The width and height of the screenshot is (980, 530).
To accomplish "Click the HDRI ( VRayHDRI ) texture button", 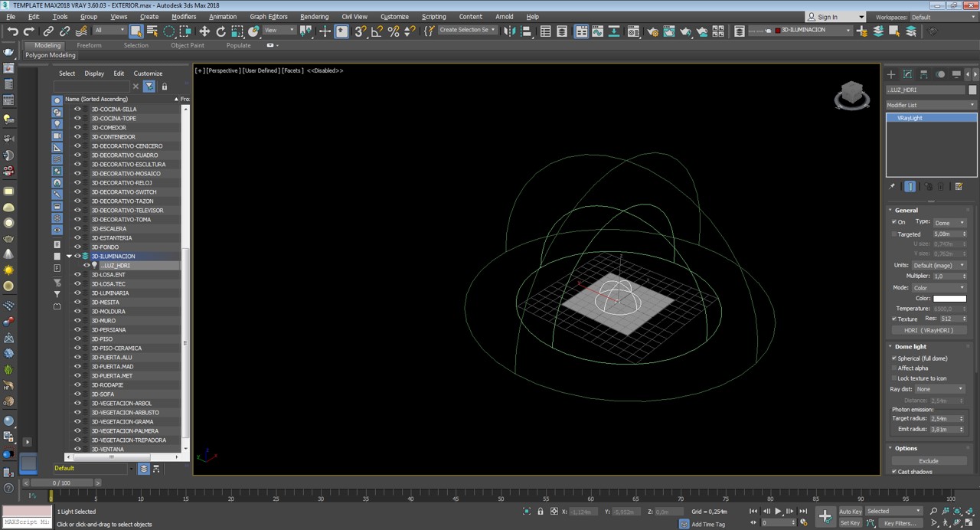I will point(928,330).
